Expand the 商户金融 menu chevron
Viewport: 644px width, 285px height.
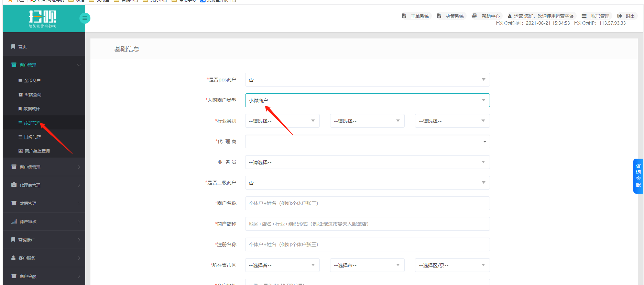tap(79, 276)
